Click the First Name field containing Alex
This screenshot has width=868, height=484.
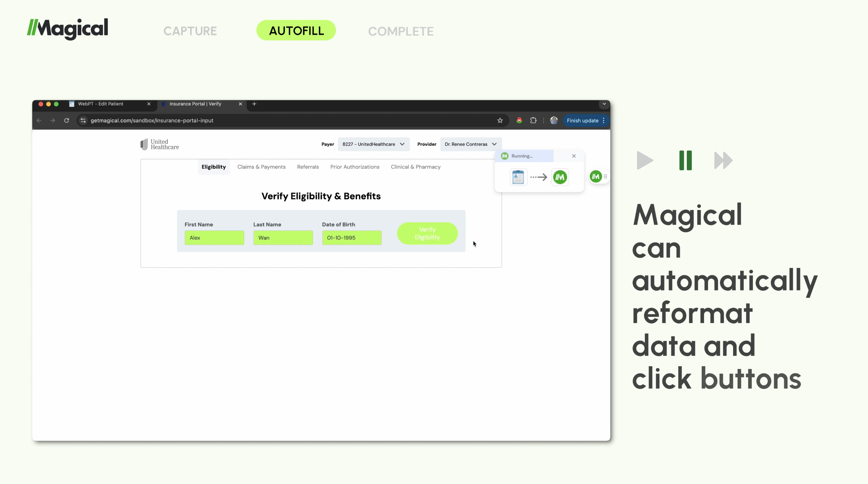point(214,237)
